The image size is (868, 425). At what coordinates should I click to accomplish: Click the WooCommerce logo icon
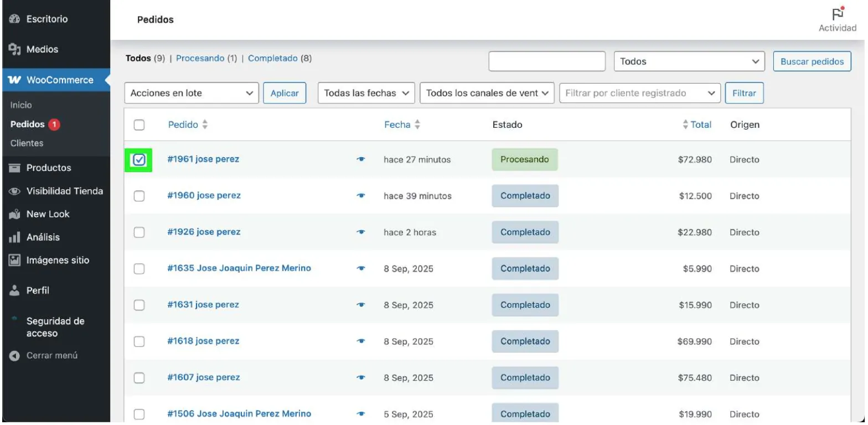(x=15, y=80)
